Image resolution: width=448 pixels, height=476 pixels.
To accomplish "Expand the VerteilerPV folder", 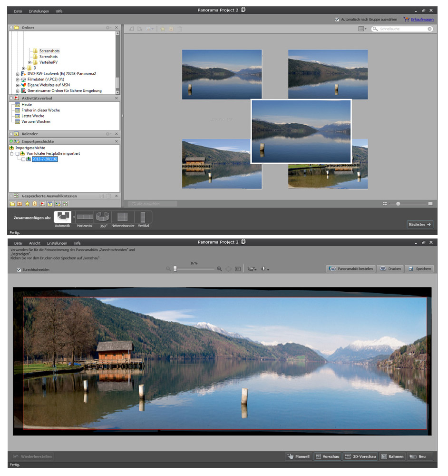I will (30, 62).
